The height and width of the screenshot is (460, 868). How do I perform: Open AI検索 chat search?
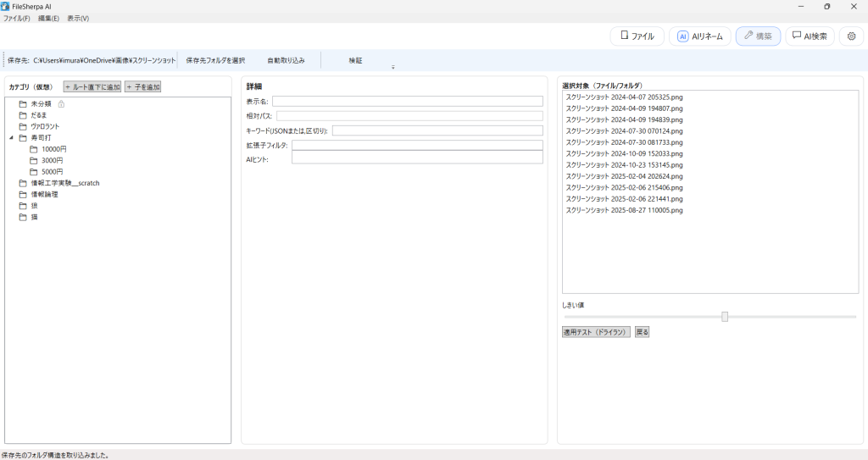pyautogui.click(x=810, y=36)
